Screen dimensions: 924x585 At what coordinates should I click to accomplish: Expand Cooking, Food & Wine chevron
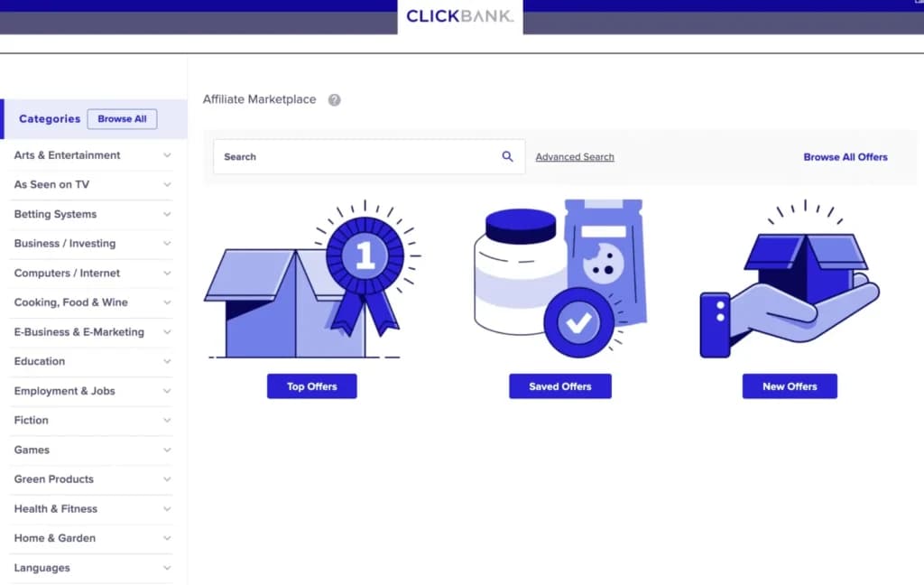pyautogui.click(x=167, y=302)
